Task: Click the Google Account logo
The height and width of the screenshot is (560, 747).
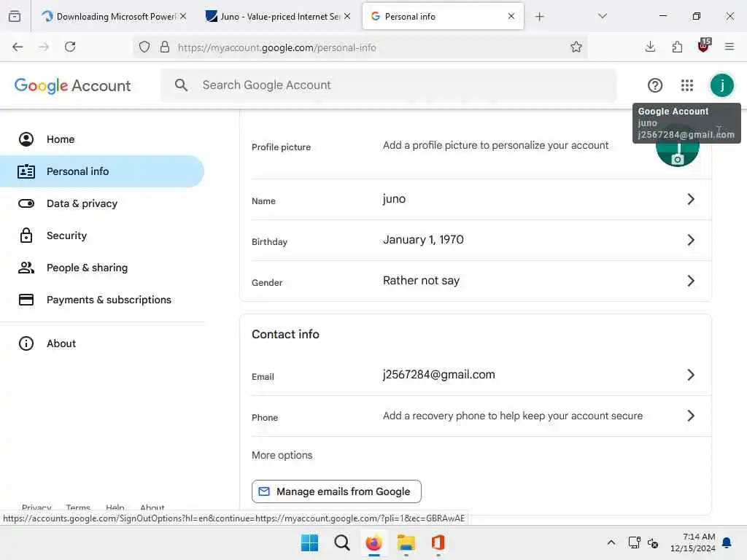Action: (x=72, y=86)
